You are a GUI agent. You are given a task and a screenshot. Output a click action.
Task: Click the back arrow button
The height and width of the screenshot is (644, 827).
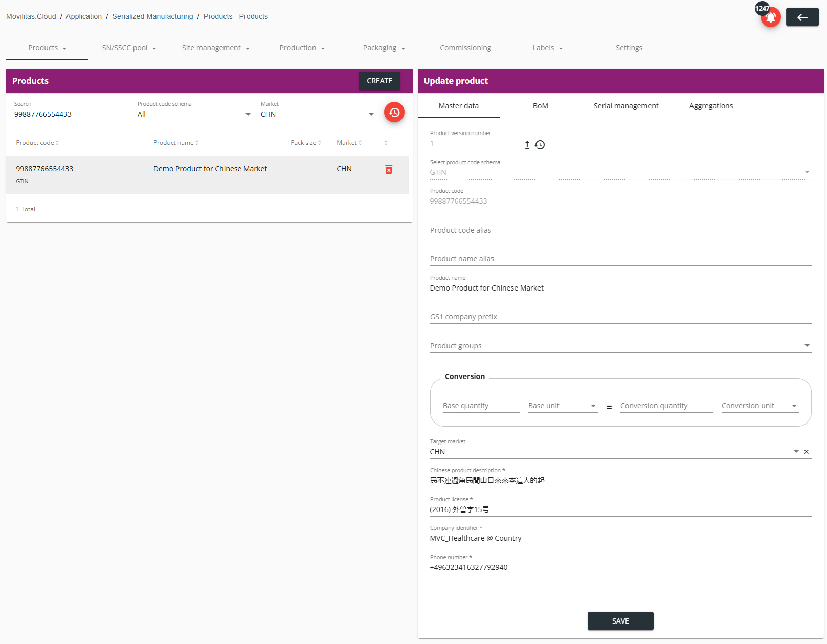(802, 17)
